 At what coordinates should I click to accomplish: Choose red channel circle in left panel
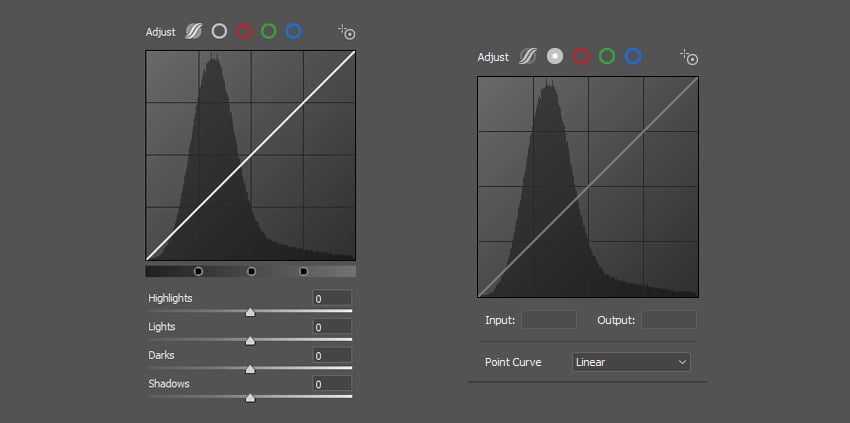click(244, 31)
